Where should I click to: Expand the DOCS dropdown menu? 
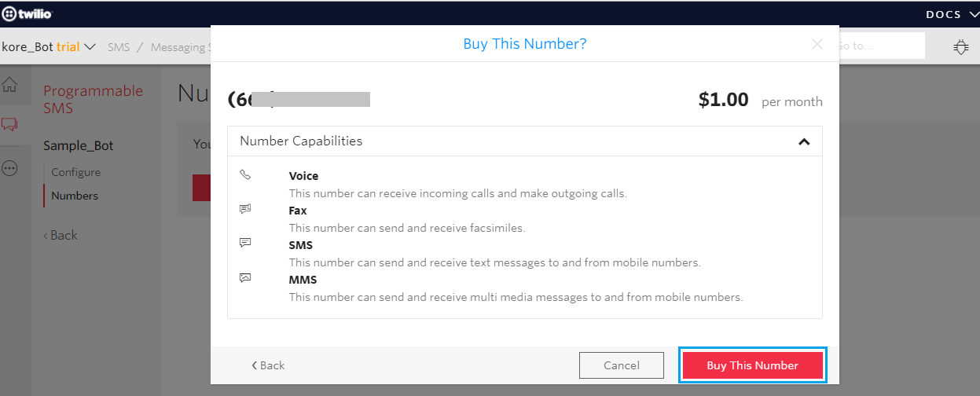coord(952,14)
